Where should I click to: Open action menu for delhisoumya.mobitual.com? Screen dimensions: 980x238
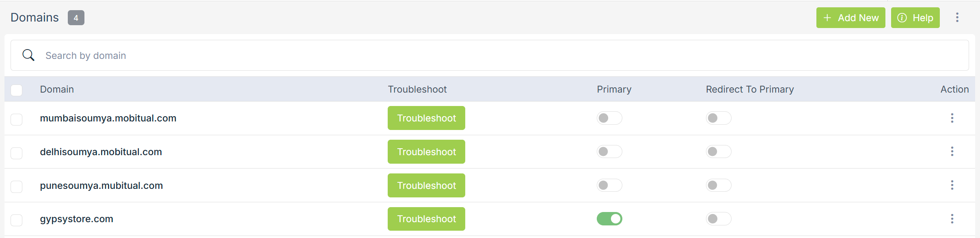(x=952, y=151)
